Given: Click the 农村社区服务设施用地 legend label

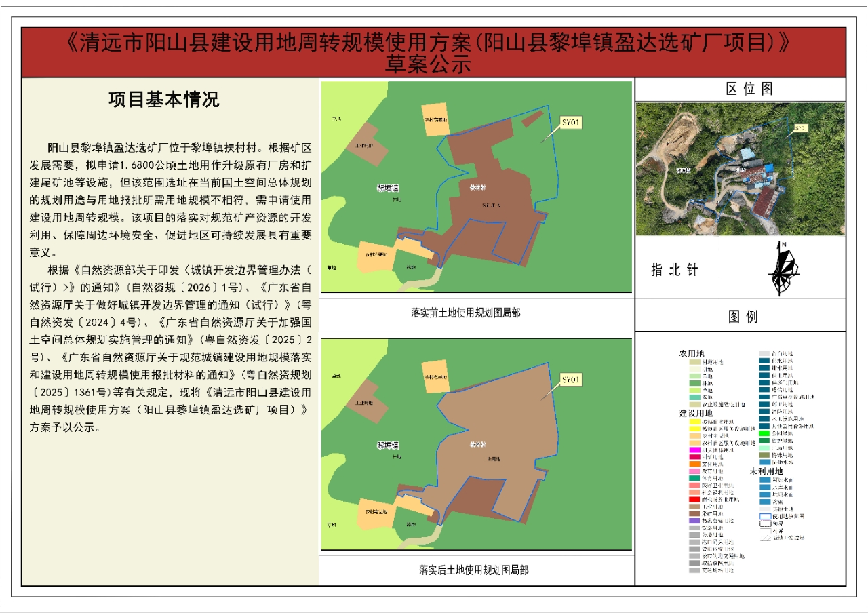Looking at the screenshot, I should coord(729,443).
